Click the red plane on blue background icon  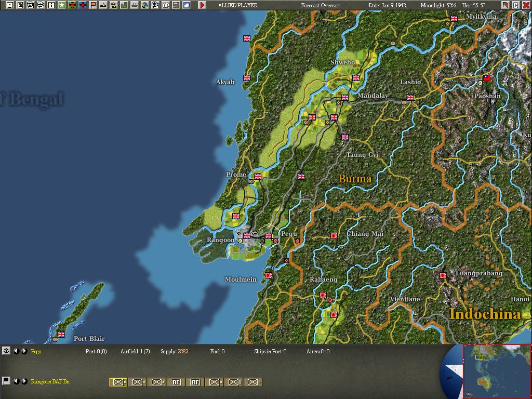click(83, 5)
